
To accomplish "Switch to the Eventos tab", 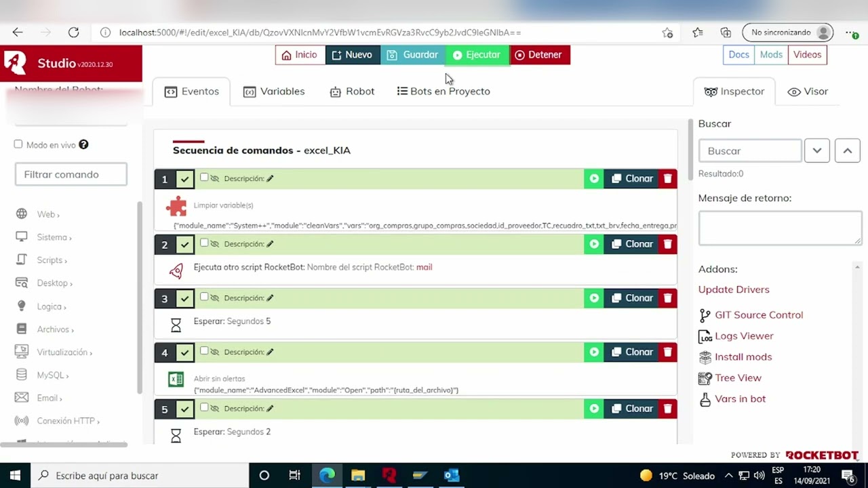I will [191, 91].
